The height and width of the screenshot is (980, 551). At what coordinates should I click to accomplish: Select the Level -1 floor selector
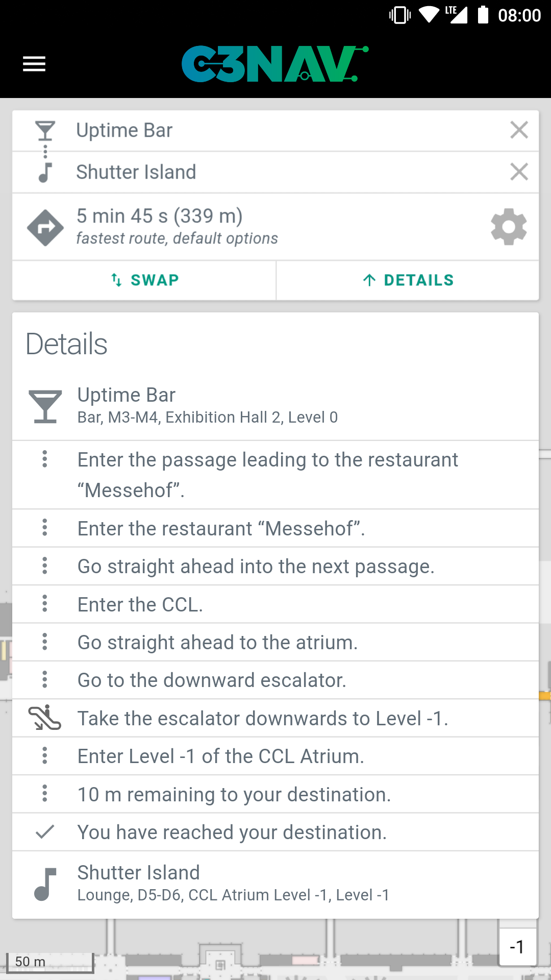point(517,947)
